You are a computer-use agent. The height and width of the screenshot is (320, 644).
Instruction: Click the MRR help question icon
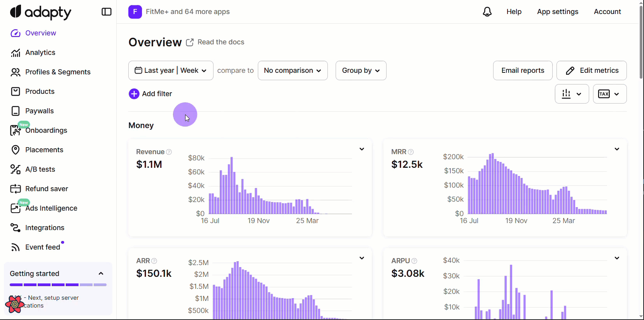tap(411, 152)
